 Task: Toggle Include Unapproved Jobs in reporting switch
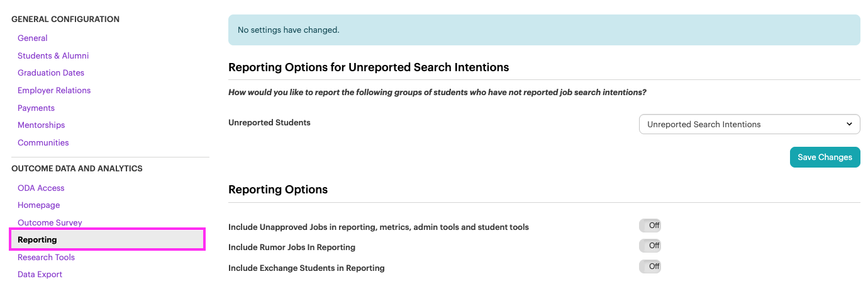[650, 226]
